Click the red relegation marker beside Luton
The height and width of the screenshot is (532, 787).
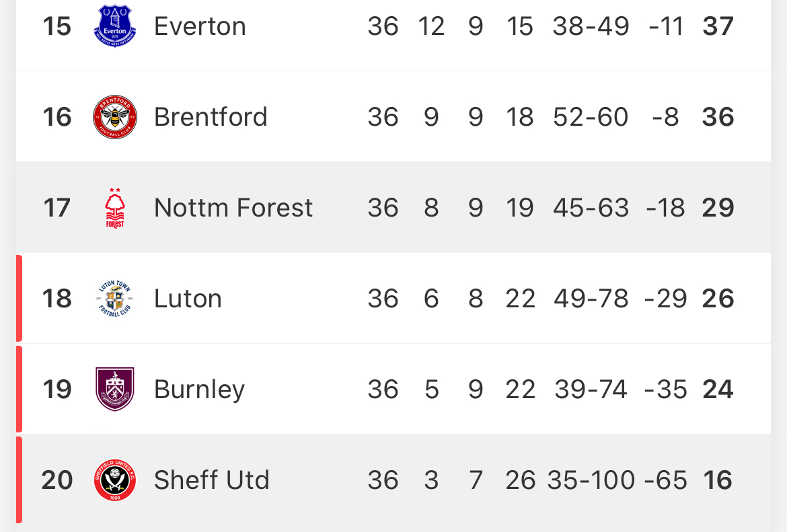(x=19, y=298)
